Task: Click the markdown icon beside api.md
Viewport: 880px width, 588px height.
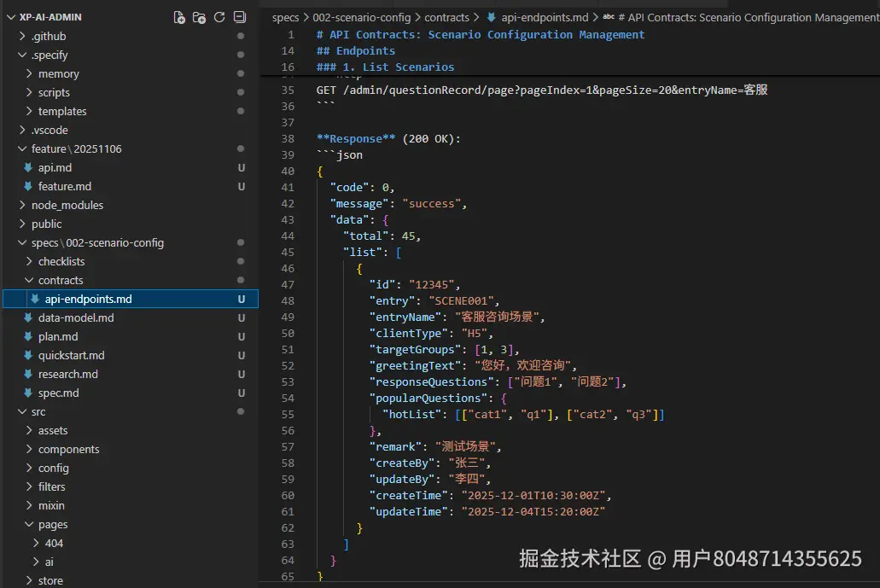Action: (x=28, y=168)
